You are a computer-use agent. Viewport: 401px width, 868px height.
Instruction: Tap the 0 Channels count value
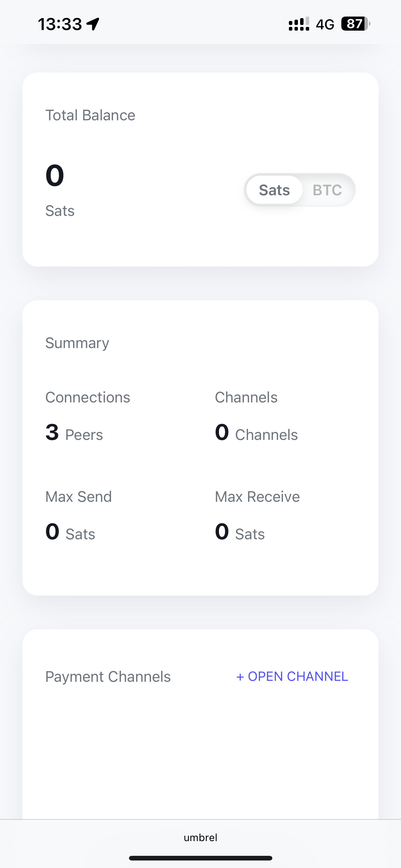[x=256, y=433]
